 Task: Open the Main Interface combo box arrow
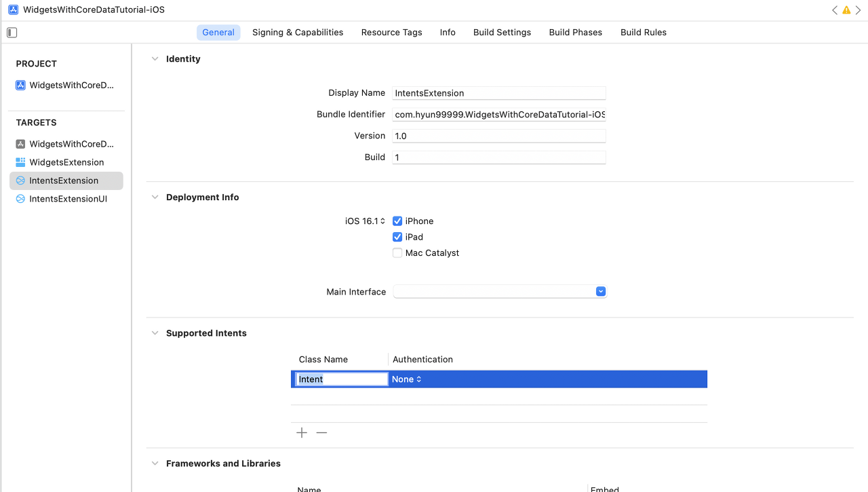click(600, 292)
